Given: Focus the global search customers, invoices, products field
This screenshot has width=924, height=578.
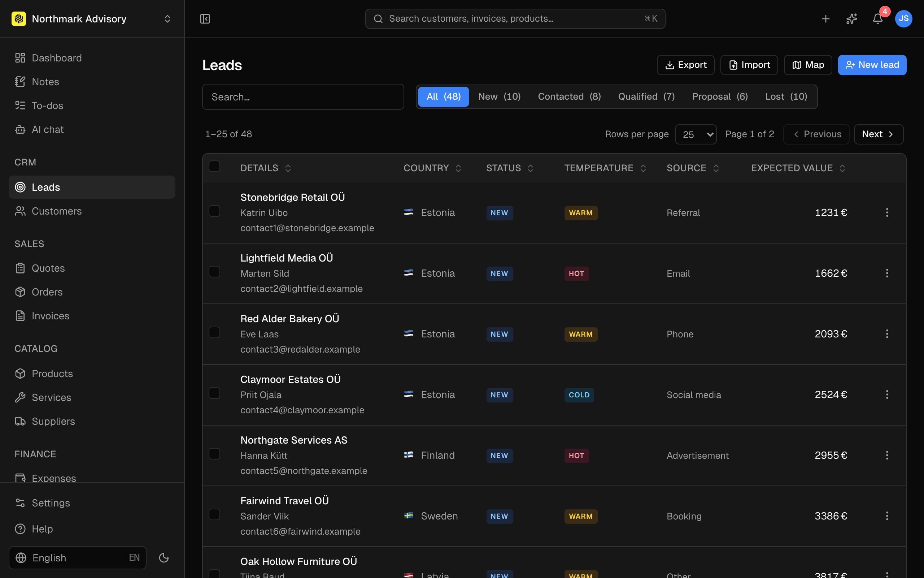Looking at the screenshot, I should pyautogui.click(x=515, y=19).
